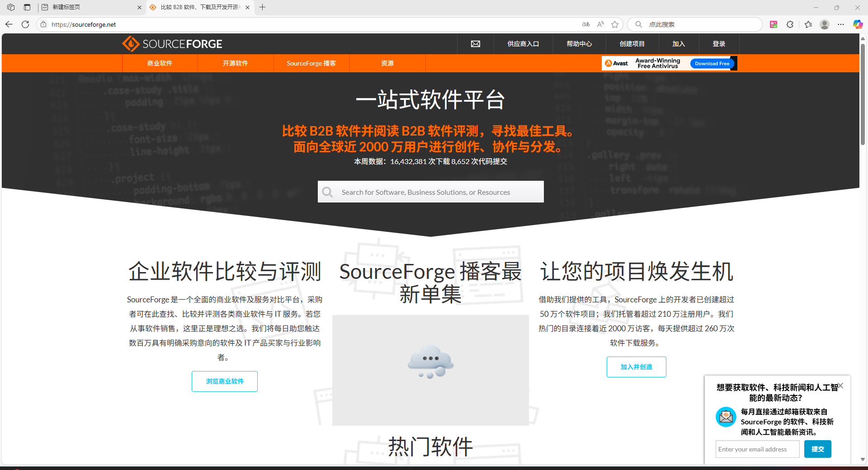Image resolution: width=868 pixels, height=470 pixels.
Task: Click the 加入并创建 button
Action: pos(636,367)
